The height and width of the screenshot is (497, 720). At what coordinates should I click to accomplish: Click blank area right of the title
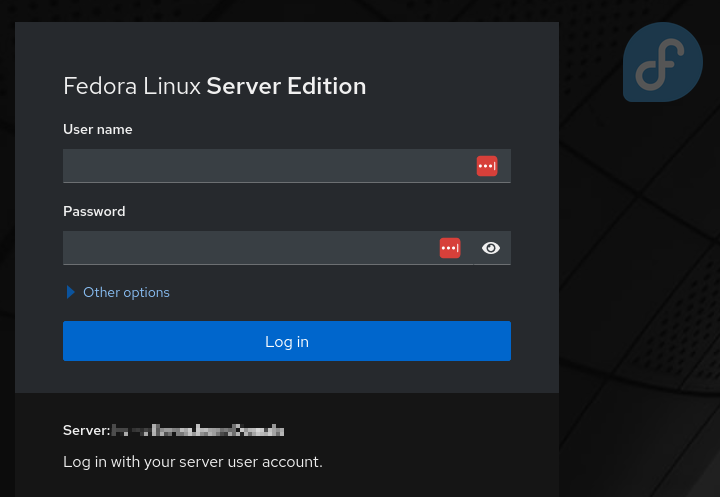click(450, 86)
